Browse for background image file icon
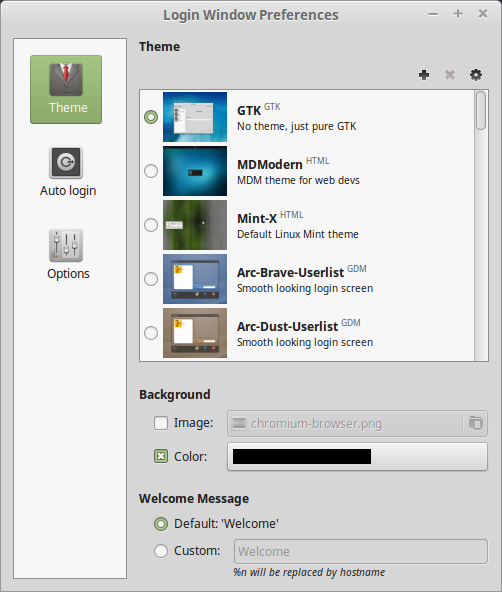502x592 pixels. point(475,423)
